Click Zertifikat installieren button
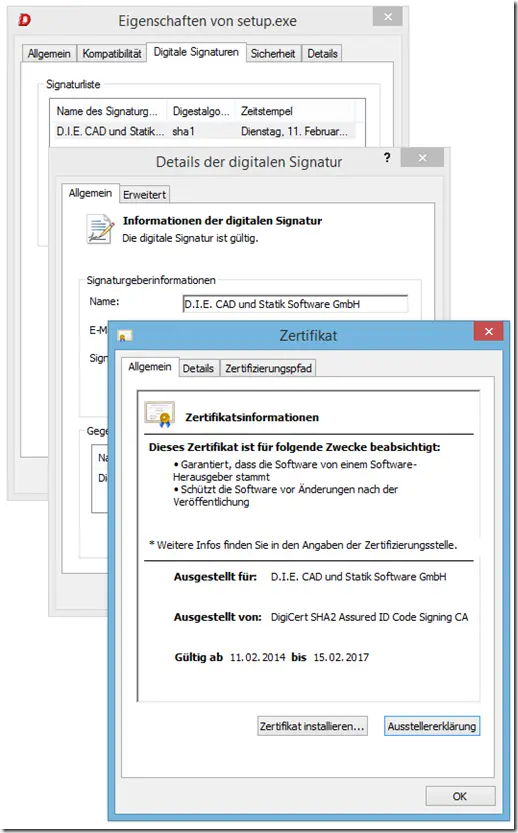 click(x=312, y=726)
